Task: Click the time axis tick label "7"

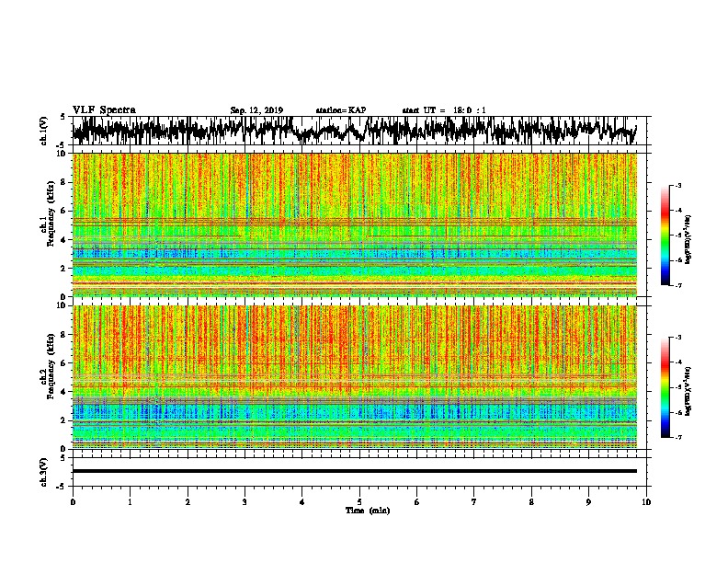Action: click(x=474, y=502)
